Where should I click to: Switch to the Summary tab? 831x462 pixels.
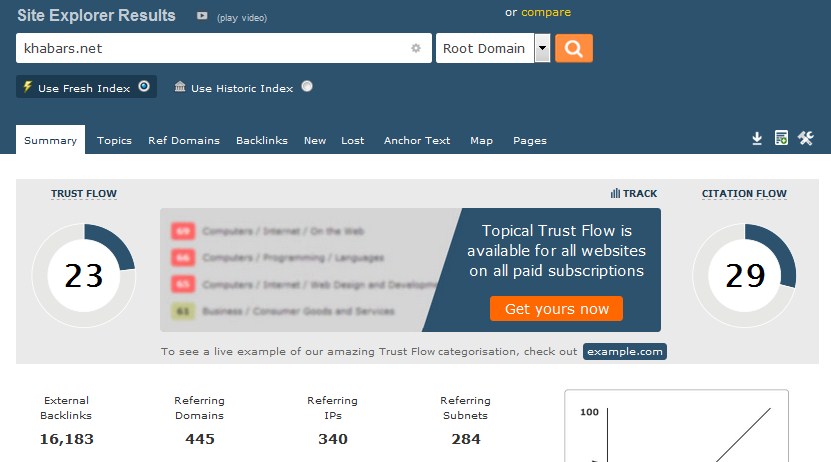[x=50, y=140]
